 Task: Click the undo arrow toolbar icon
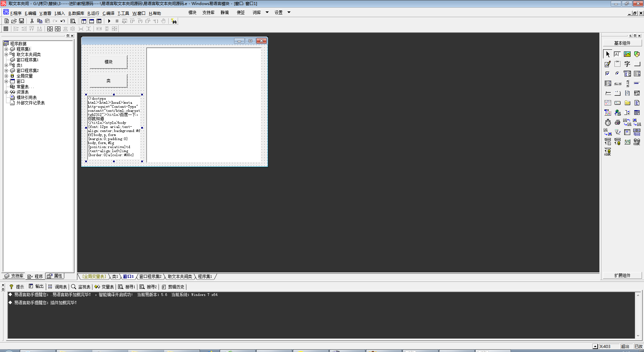point(63,21)
